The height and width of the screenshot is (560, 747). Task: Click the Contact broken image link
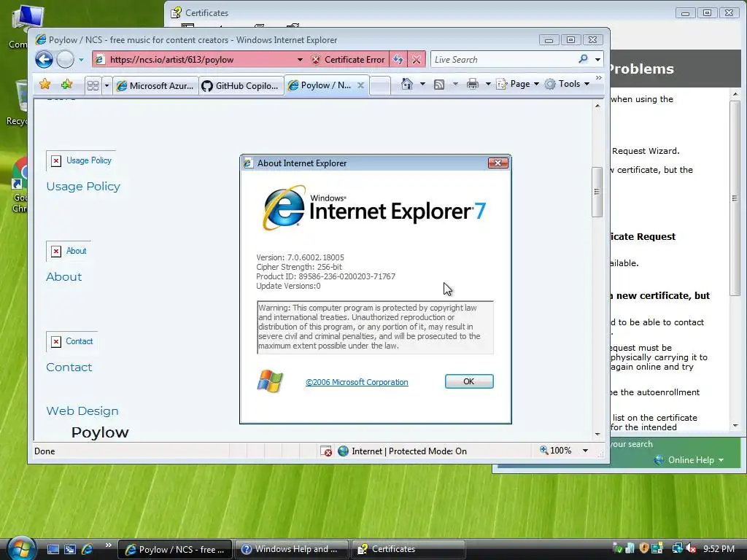point(72,341)
